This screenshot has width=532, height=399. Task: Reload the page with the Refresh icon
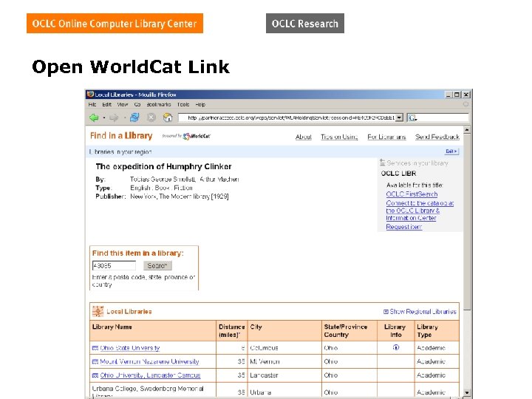tap(134, 117)
